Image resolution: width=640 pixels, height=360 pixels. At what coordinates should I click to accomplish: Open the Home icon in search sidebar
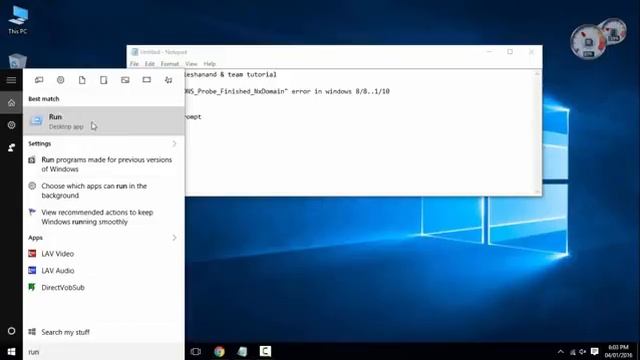[x=11, y=103]
